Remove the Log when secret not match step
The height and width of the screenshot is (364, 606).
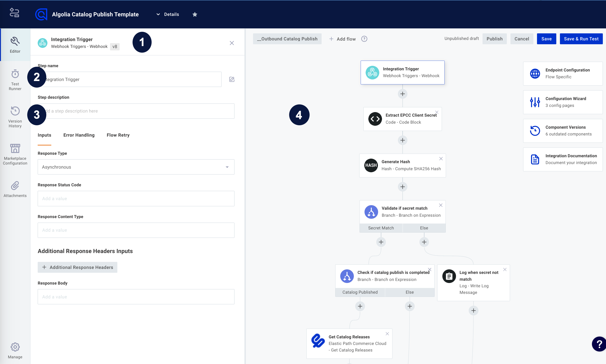pyautogui.click(x=505, y=269)
